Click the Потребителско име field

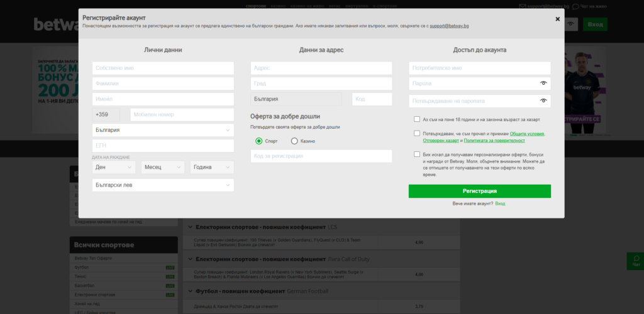(x=480, y=68)
